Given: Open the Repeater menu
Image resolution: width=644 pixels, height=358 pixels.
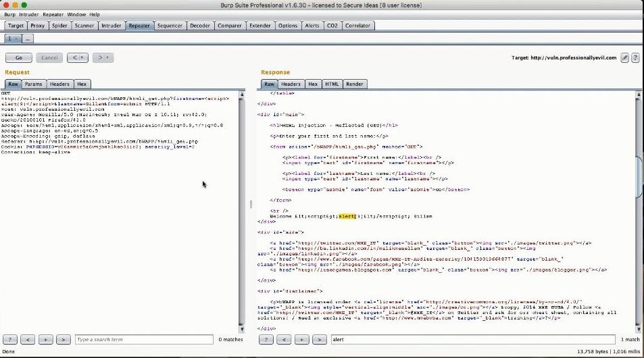Looking at the screenshot, I should coord(53,14).
